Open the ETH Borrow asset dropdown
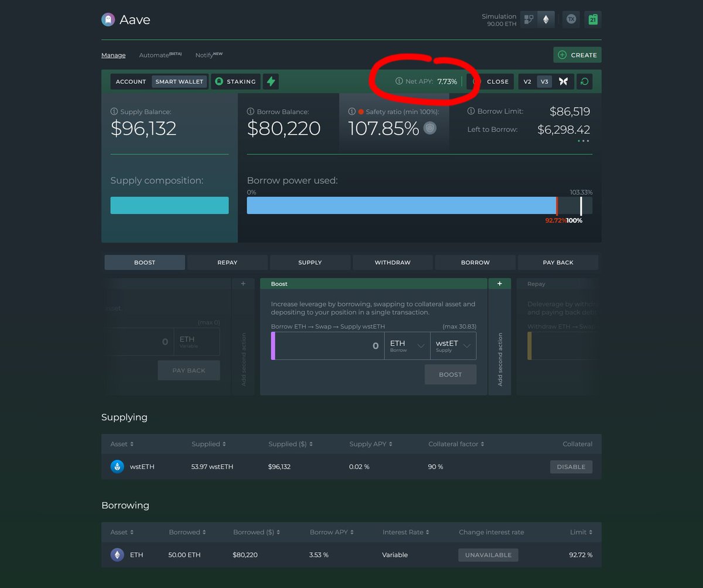The height and width of the screenshot is (588, 703). click(x=407, y=346)
